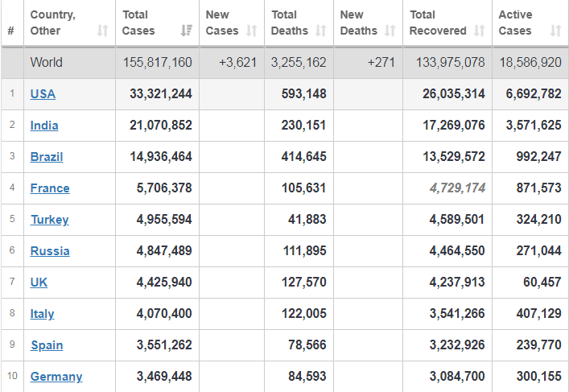Viewport: 569px width, 392px height.
Task: Open the India country link
Action: tap(44, 126)
